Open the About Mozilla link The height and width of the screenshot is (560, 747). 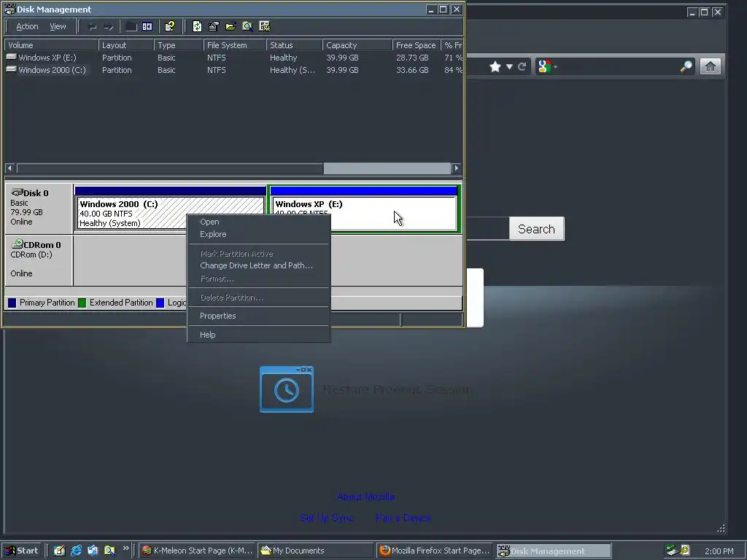tap(365, 497)
